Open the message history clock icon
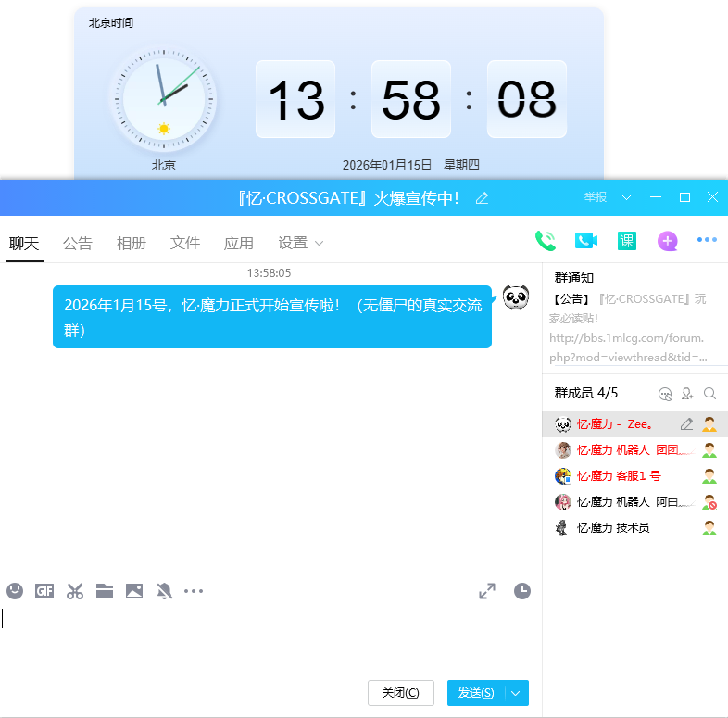 pyautogui.click(x=522, y=591)
